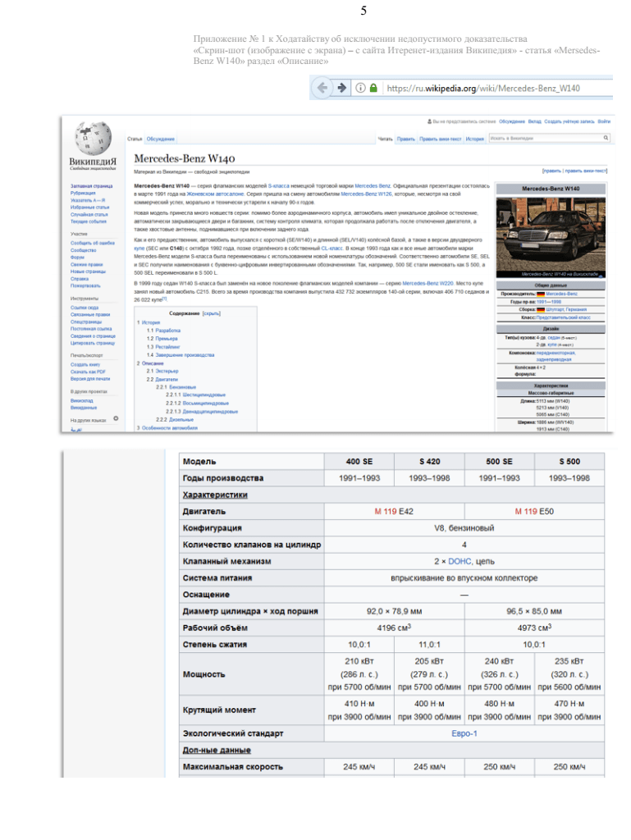Click German flag next to Штутгарт
The height and width of the screenshot is (840, 631).
tap(541, 309)
